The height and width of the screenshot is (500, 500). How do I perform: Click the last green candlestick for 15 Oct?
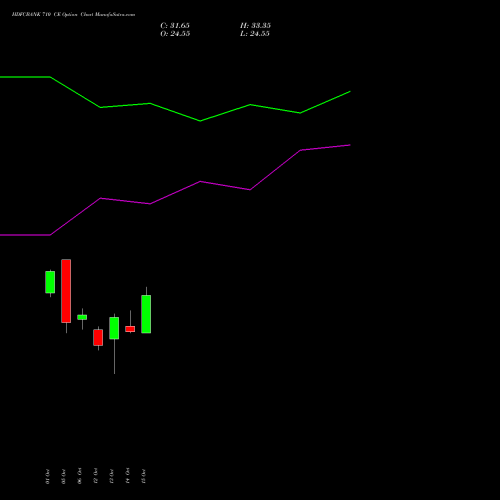click(x=146, y=314)
